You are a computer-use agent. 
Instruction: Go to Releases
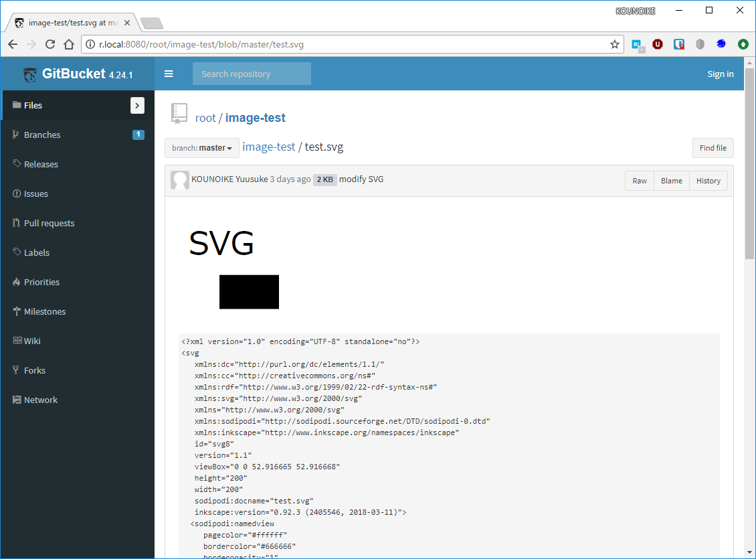click(x=77, y=164)
